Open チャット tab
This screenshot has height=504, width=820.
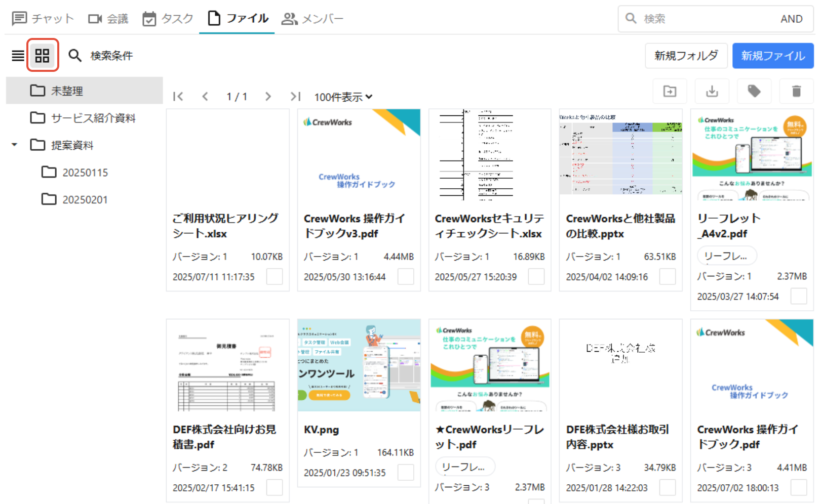(x=43, y=19)
